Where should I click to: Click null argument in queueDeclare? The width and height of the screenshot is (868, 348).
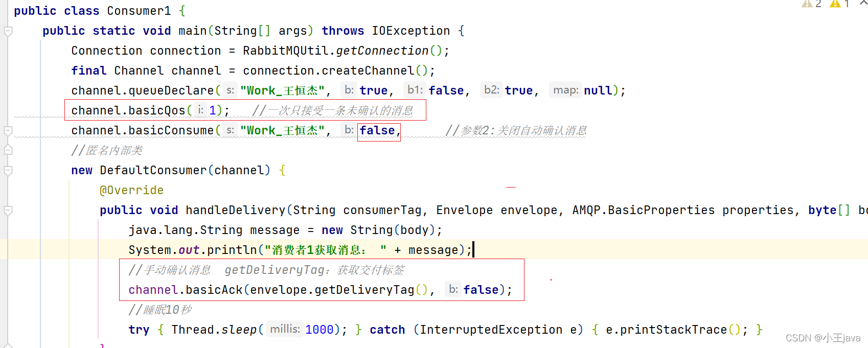click(x=598, y=90)
